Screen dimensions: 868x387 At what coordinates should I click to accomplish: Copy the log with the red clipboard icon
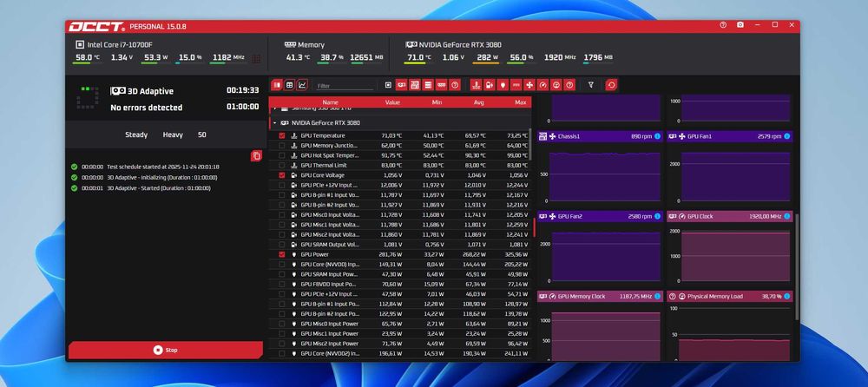[256, 156]
